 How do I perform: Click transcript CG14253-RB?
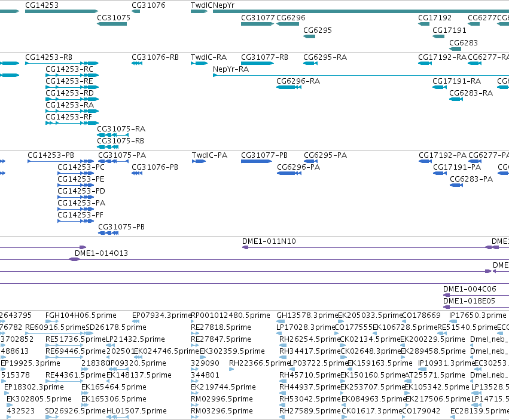[x=48, y=57]
